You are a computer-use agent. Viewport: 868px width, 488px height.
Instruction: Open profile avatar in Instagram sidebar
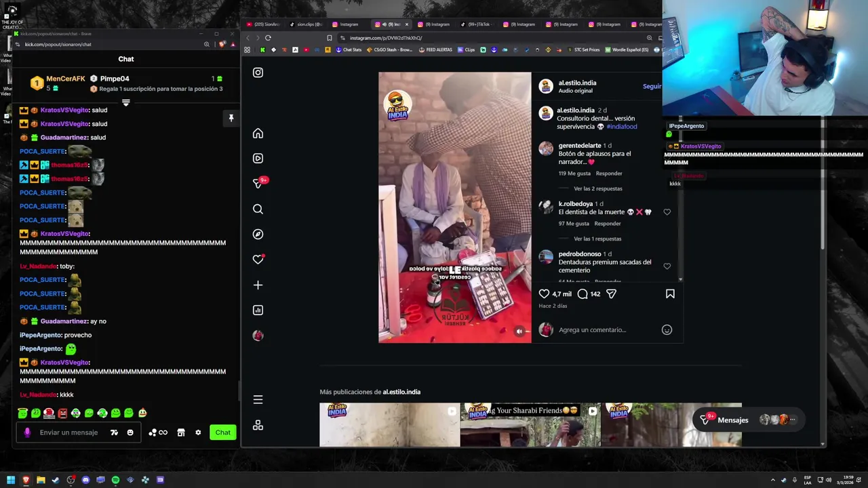(x=258, y=335)
